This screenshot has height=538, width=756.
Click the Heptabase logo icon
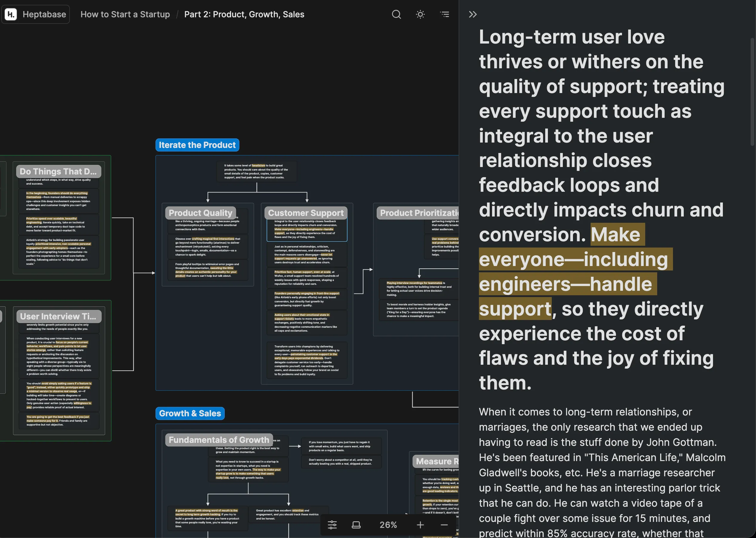click(x=11, y=14)
